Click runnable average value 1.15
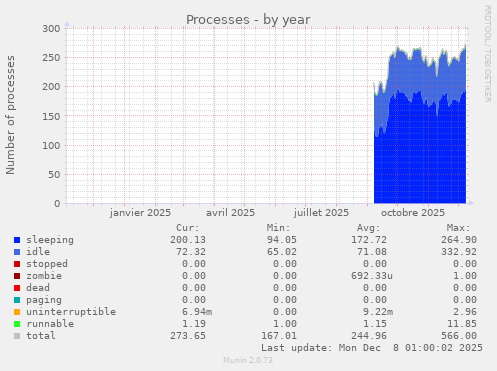This screenshot has height=371, width=497. tap(375, 324)
